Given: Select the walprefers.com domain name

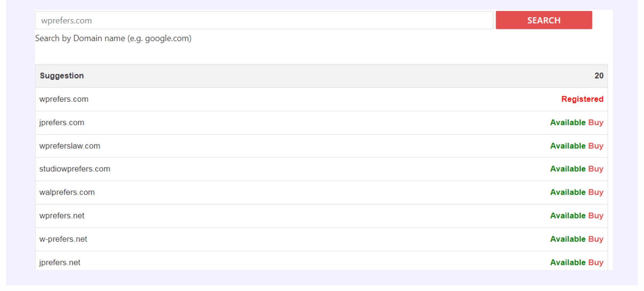Looking at the screenshot, I should (x=67, y=192).
